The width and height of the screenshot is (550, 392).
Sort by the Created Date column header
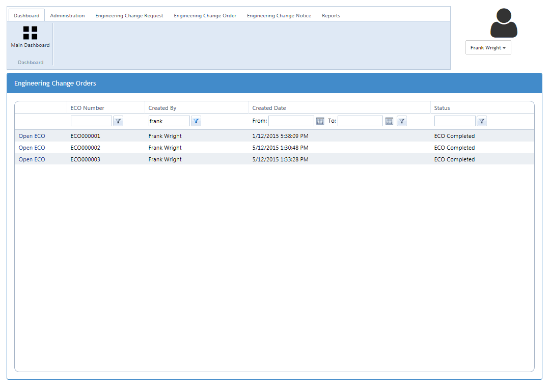point(269,108)
